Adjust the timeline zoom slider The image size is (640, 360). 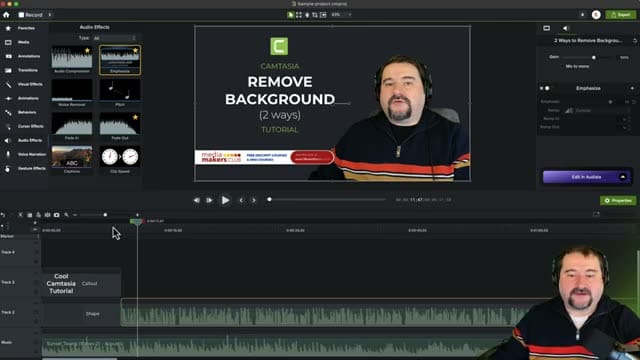[105, 215]
